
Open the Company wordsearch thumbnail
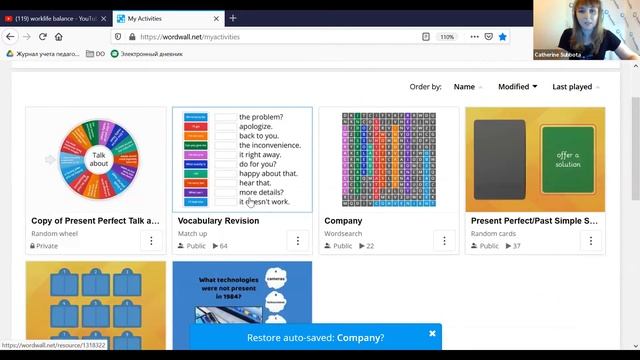(389, 160)
